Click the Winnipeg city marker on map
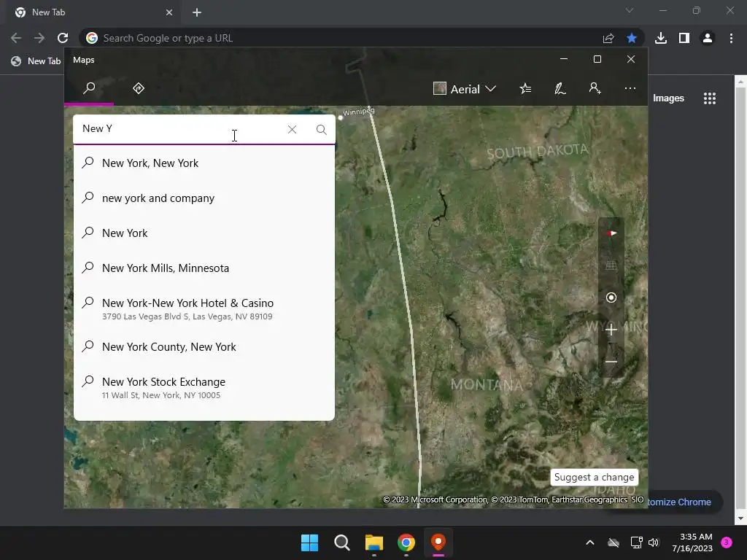The height and width of the screenshot is (560, 747). point(340,117)
